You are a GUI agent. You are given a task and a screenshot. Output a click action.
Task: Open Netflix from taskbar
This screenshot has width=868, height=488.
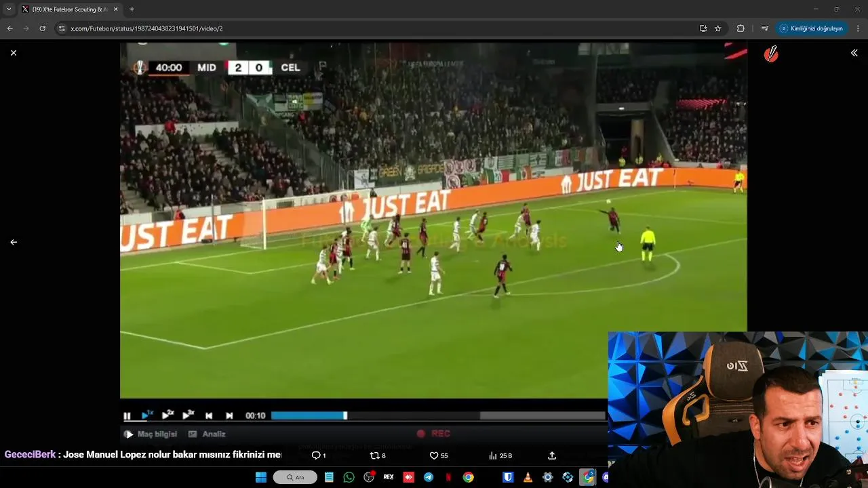[448, 477]
